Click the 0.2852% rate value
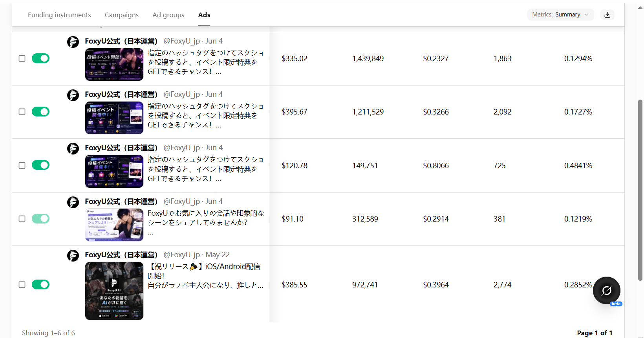The image size is (644, 338). click(578, 285)
